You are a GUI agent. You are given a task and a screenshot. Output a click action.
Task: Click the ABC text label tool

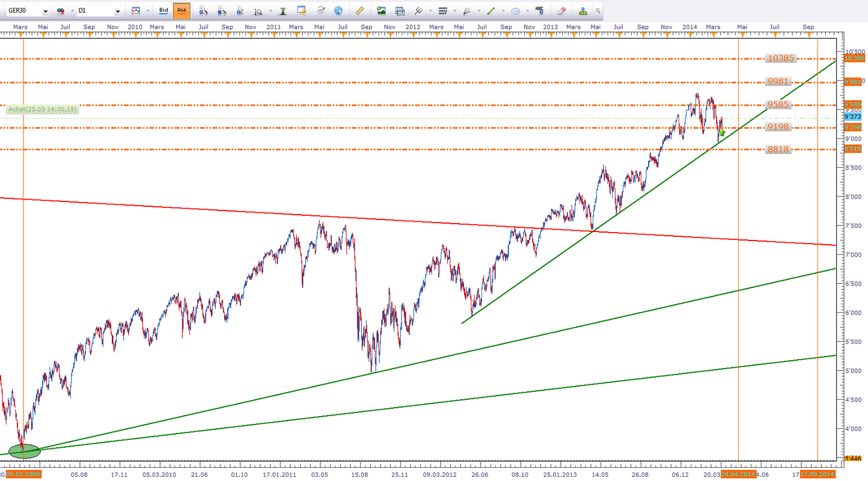540,10
